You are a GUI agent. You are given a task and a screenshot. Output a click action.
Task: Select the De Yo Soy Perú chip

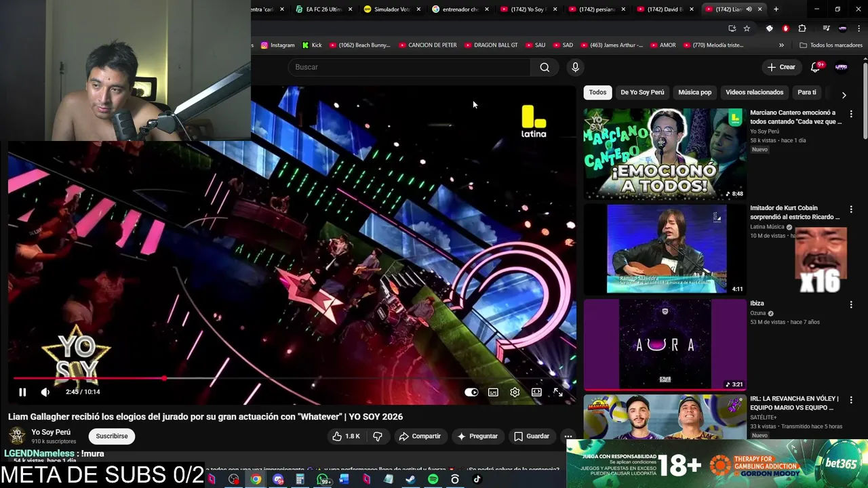[x=642, y=92]
